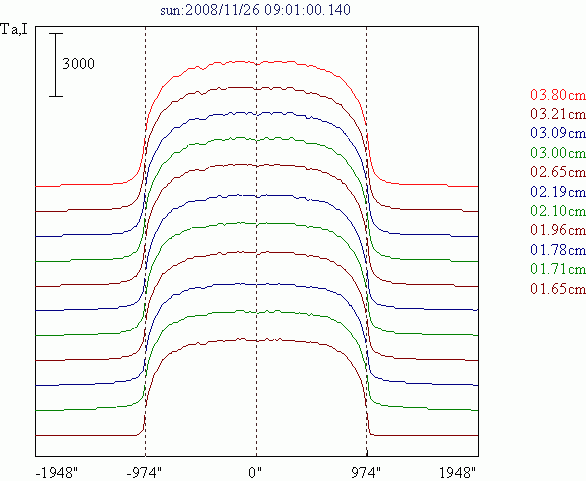This screenshot has width=586, height=481.
Task: Click the 02.10cm legend label
Action: pos(558,211)
